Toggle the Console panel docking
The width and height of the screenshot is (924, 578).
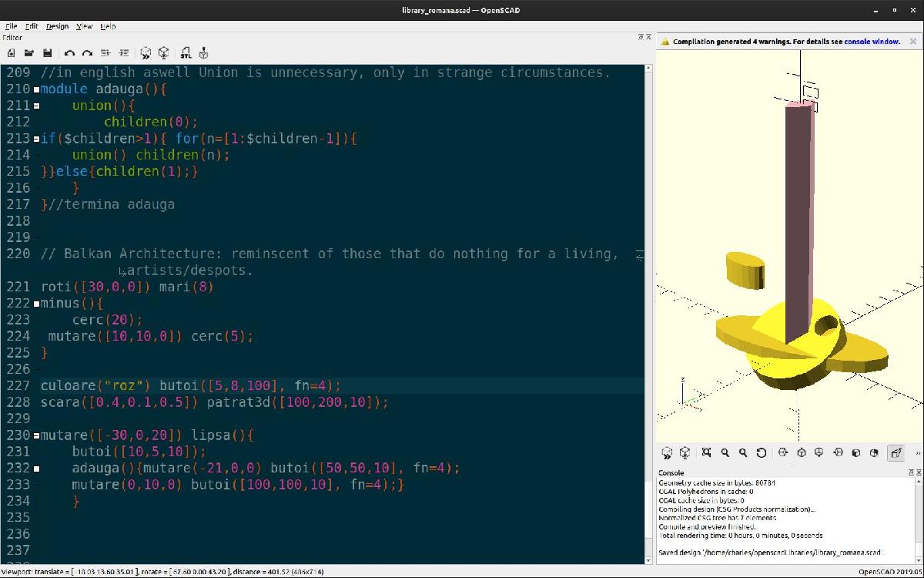click(x=911, y=472)
